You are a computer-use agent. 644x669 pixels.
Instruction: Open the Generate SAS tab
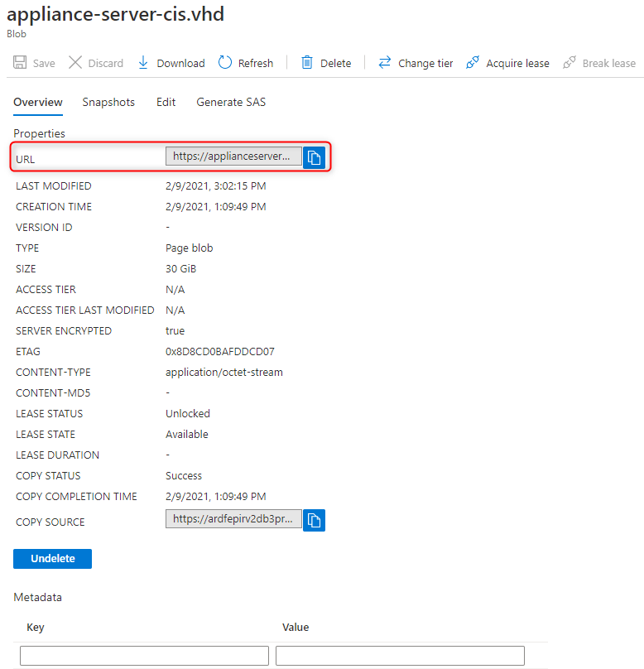[231, 102]
